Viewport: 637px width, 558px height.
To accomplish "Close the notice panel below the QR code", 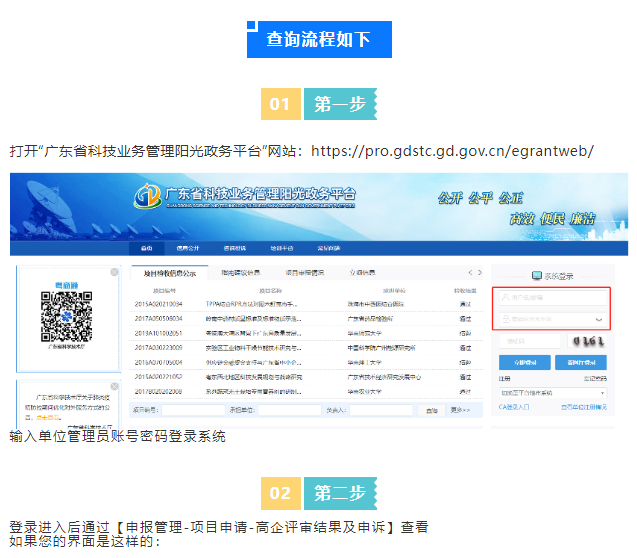I will click(115, 383).
